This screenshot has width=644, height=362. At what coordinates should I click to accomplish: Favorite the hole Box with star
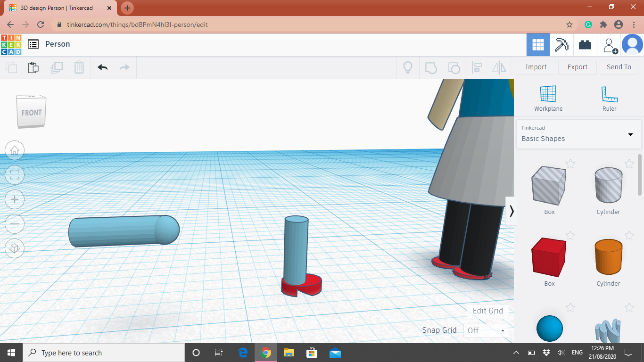click(x=570, y=164)
